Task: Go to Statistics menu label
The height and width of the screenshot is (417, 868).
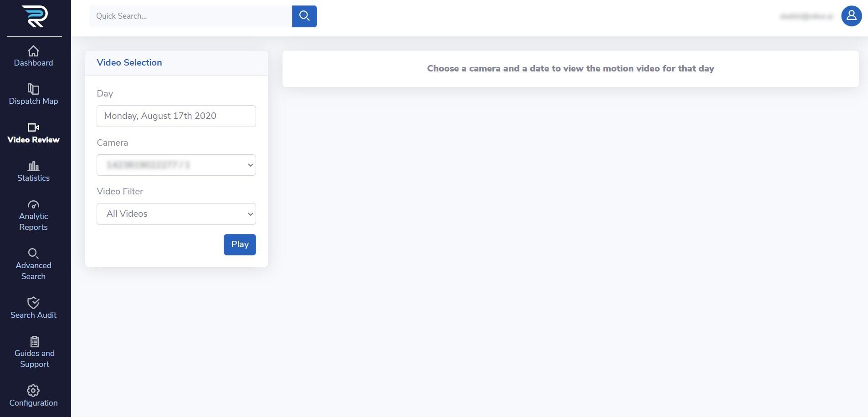Action: (x=33, y=178)
